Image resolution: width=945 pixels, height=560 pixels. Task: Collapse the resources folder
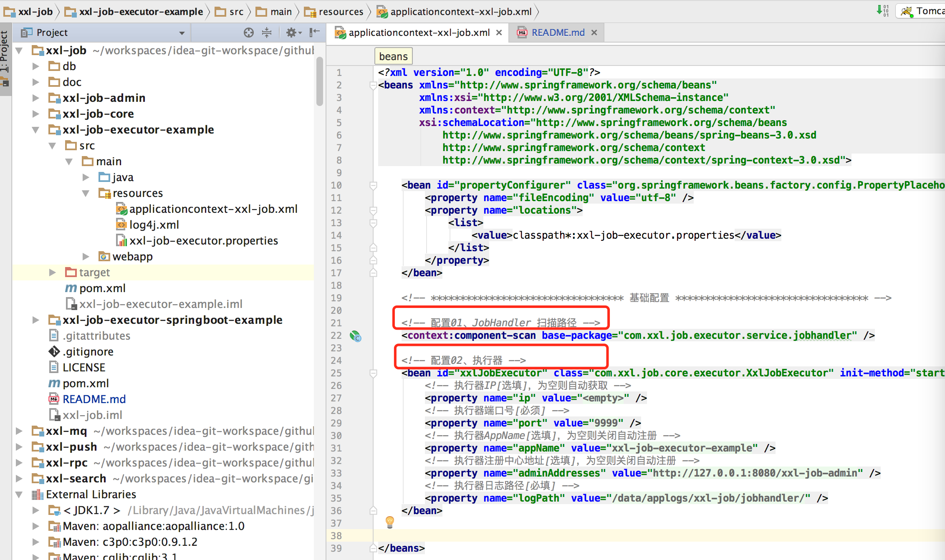click(86, 193)
